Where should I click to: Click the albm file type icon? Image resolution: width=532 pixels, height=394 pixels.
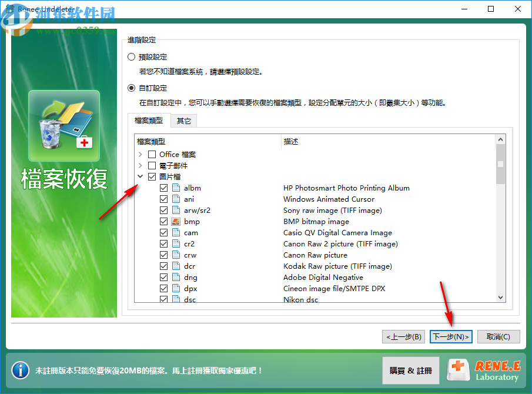point(176,188)
